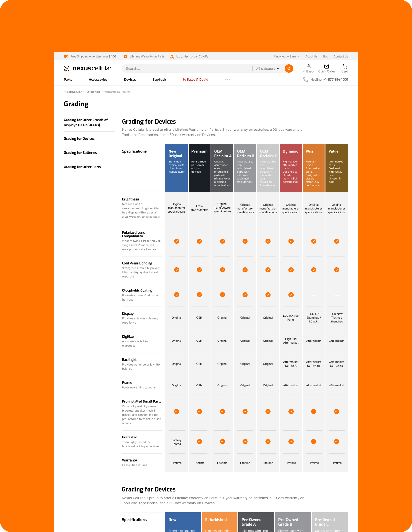The height and width of the screenshot is (532, 412).
Task: Click 'Factory Tested' pretested cell
Action: tap(177, 442)
